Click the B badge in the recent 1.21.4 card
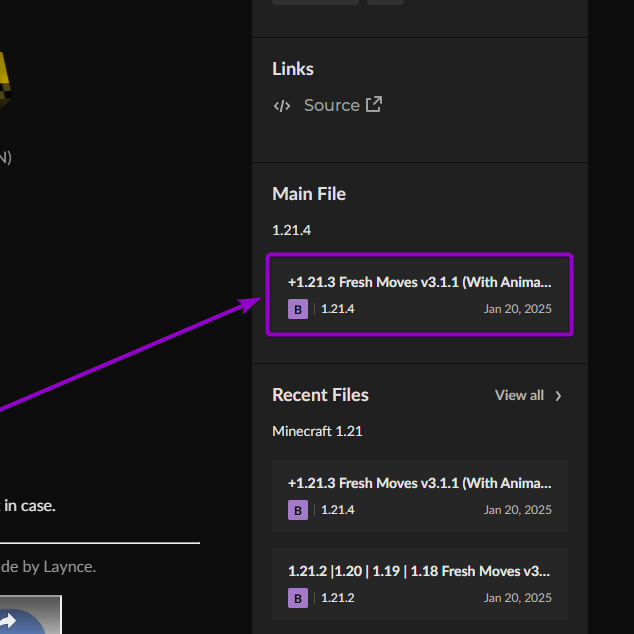The height and width of the screenshot is (634, 634). [298, 510]
